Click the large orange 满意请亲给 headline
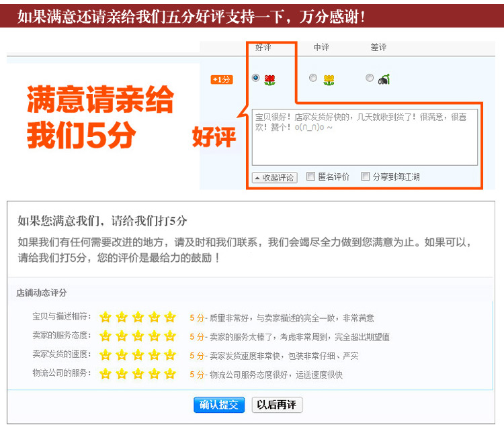The height and width of the screenshot is (431, 504). (x=100, y=100)
